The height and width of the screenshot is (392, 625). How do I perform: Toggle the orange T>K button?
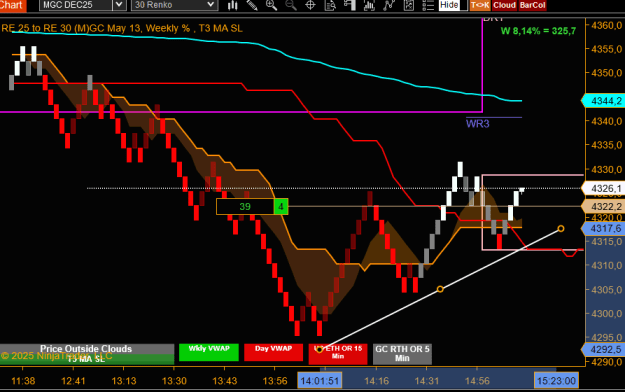click(x=480, y=5)
